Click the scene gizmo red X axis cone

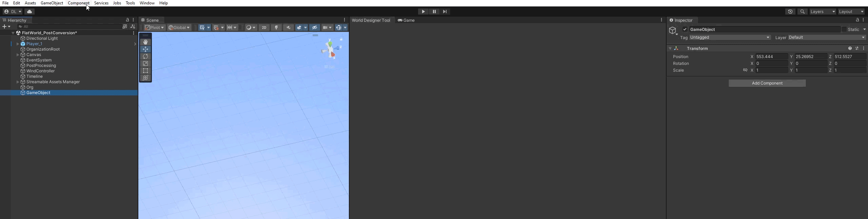333,54
